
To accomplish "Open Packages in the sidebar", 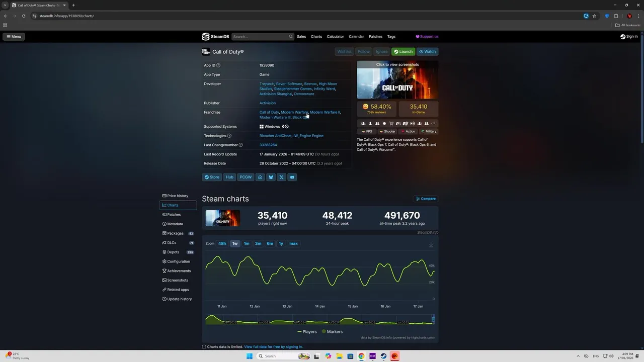I will (x=178, y=233).
